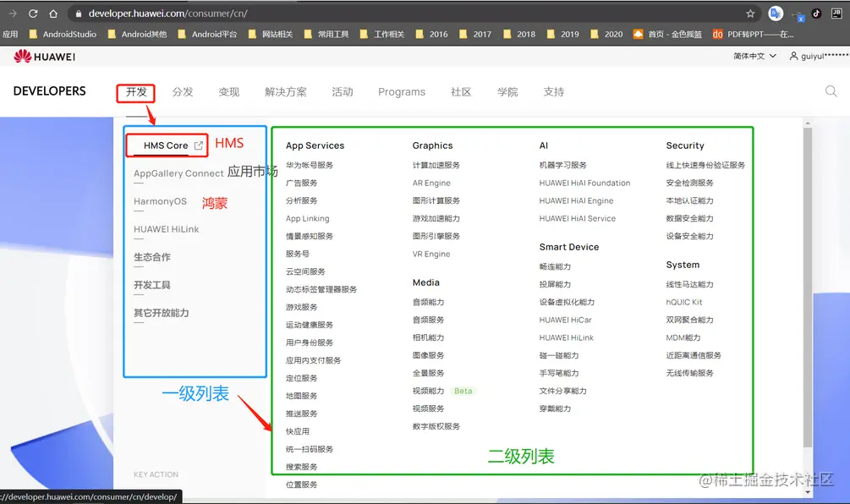This screenshot has width=850, height=504.
Task: Open the user account guiyul profile
Action: point(819,56)
